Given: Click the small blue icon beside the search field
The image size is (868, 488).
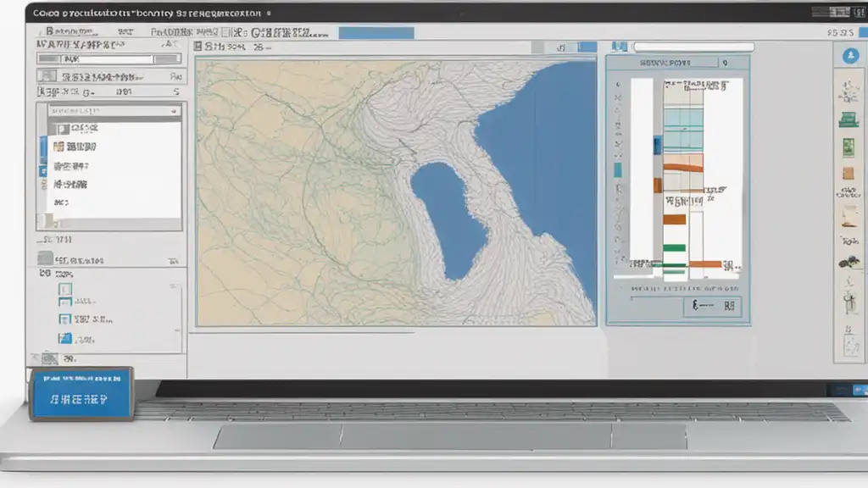Looking at the screenshot, I should point(619,47).
